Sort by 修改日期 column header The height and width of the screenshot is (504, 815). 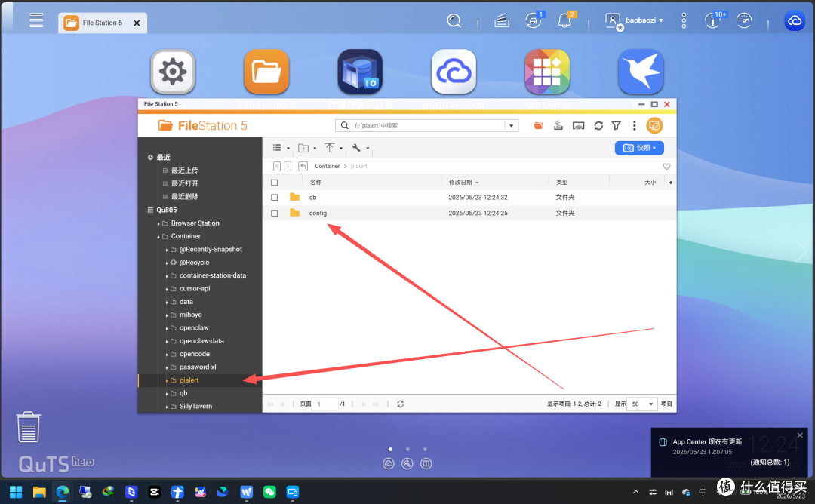(463, 183)
